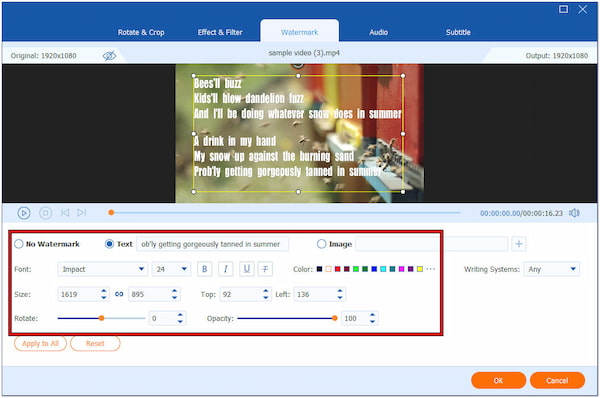Image resolution: width=600 pixels, height=398 pixels.
Task: Select the Text watermark radio button
Action: pyautogui.click(x=109, y=244)
